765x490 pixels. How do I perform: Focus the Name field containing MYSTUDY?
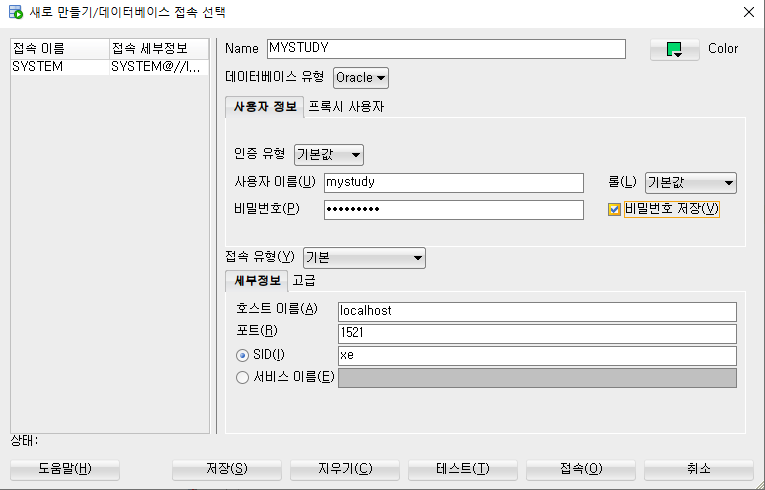446,49
